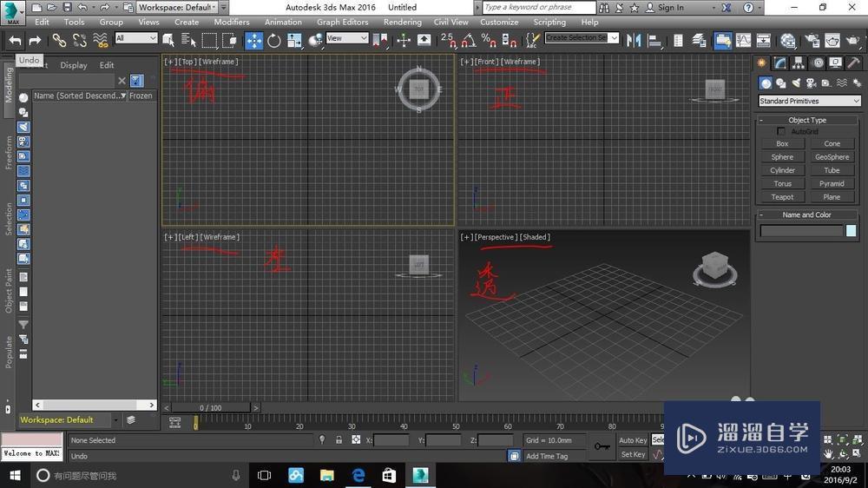This screenshot has height=488, width=868.
Task: Switch to the Display panel tab
Action: 835,63
